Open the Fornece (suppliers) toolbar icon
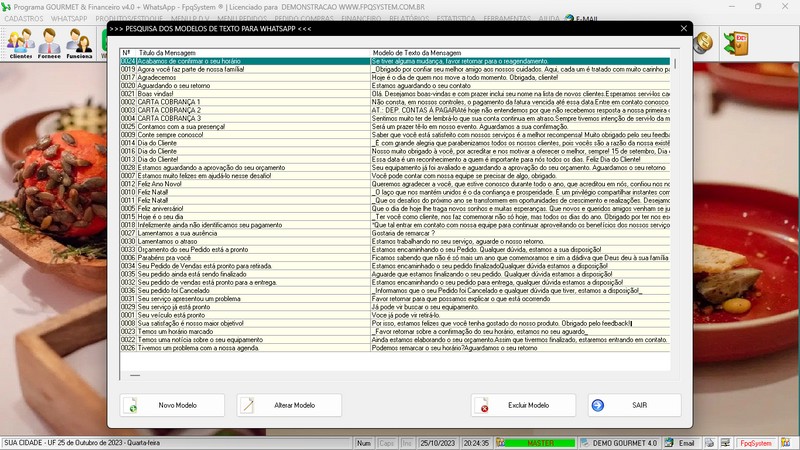 click(49, 43)
